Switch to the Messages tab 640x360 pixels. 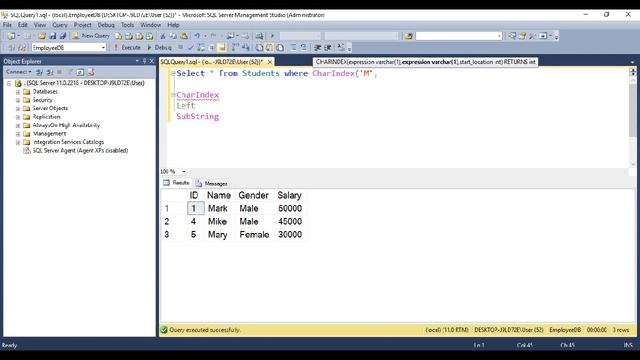click(x=211, y=183)
